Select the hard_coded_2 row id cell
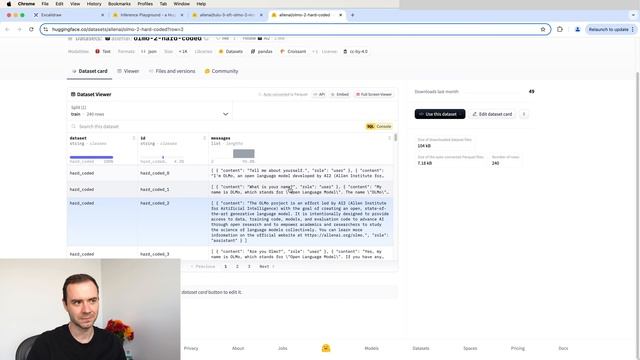The height and width of the screenshot is (360, 640). click(154, 203)
